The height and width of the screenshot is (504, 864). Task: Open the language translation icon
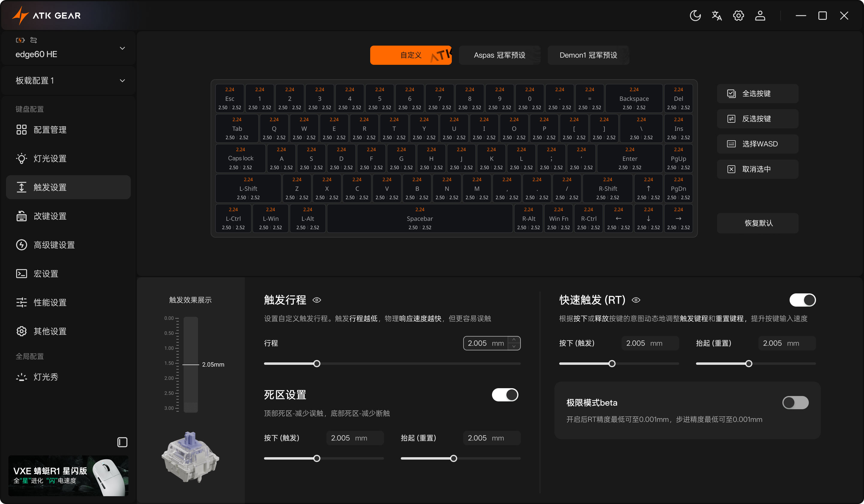point(717,15)
